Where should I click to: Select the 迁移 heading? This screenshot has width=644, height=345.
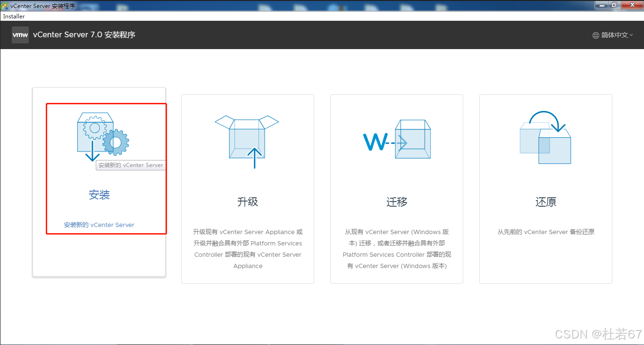click(x=397, y=202)
